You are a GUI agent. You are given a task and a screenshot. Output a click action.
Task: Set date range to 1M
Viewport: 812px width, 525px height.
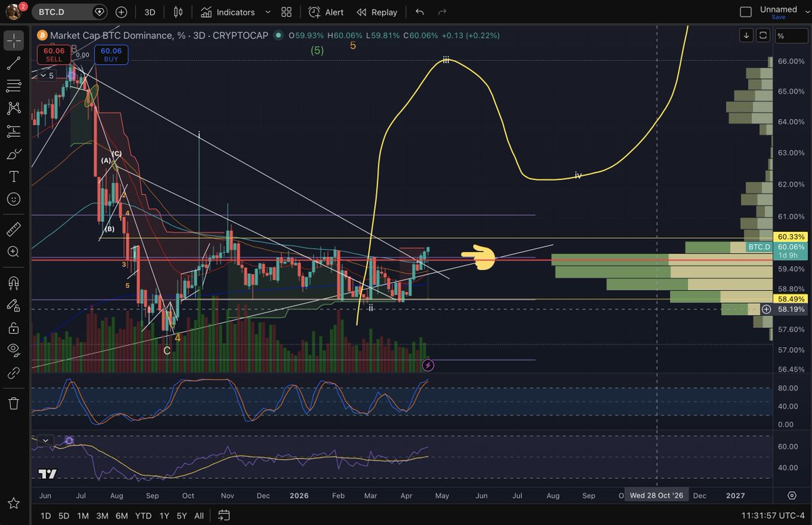83,516
